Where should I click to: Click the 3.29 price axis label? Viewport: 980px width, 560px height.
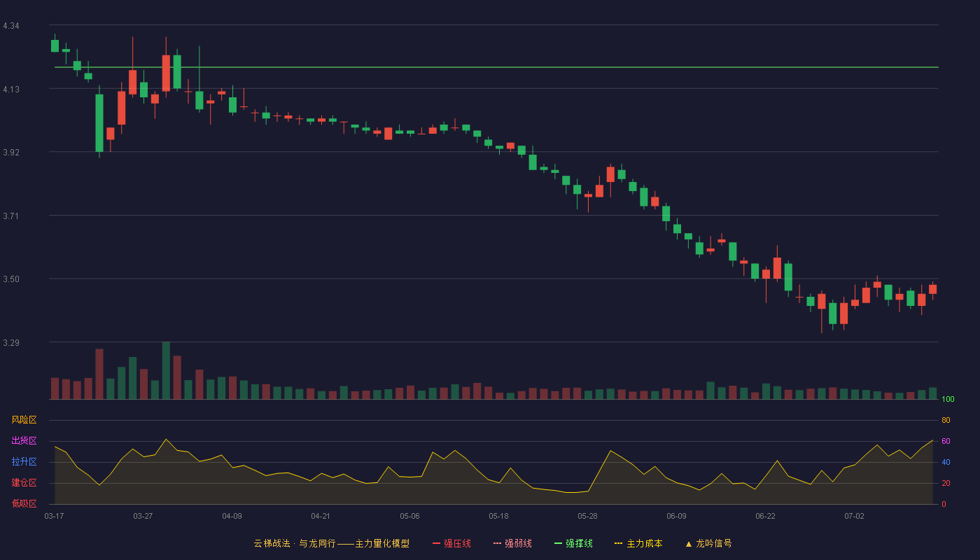tap(11, 343)
